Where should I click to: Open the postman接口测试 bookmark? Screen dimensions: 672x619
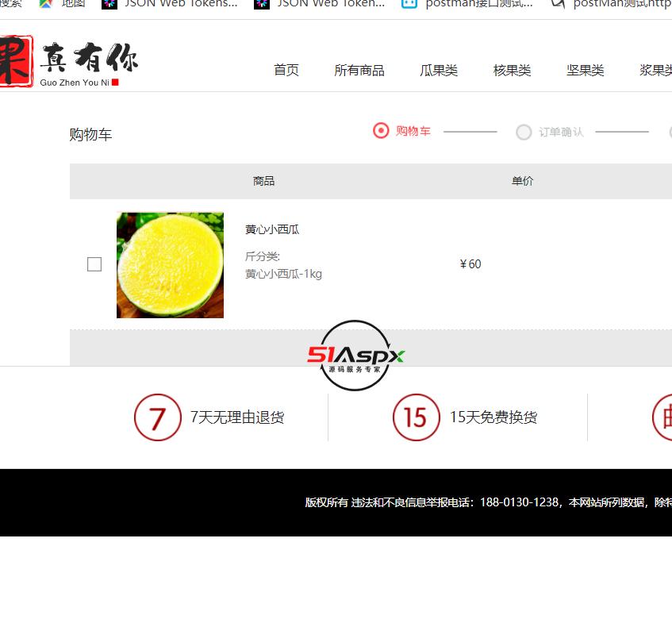tap(467, 3)
